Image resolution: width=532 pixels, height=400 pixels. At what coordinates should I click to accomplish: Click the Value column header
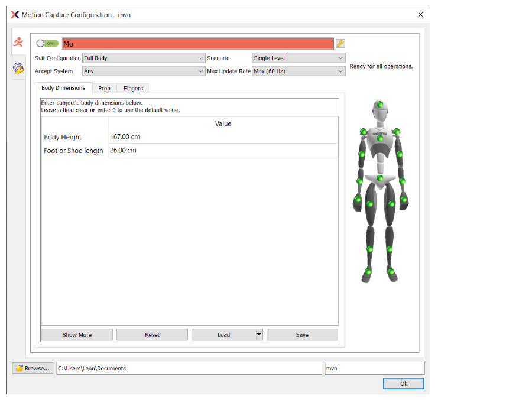tap(223, 124)
